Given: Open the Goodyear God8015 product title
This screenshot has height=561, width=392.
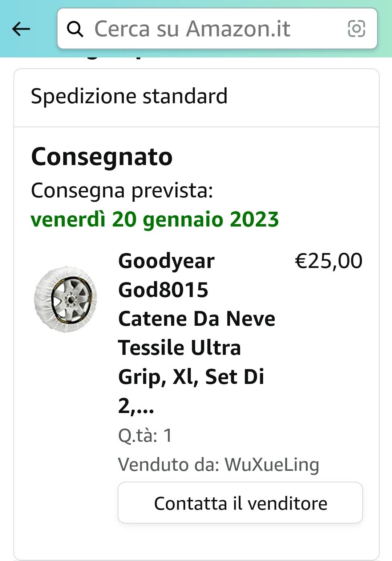Looking at the screenshot, I should pyautogui.click(x=166, y=275).
